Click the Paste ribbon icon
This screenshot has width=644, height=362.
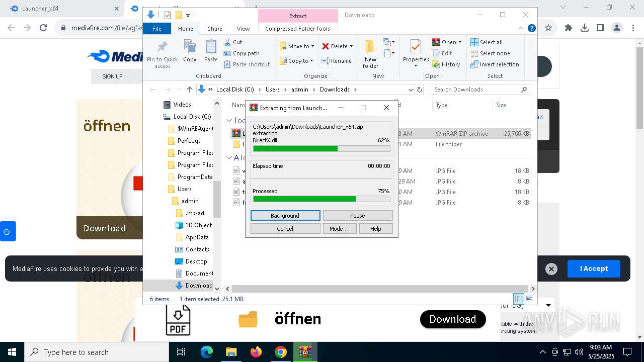(x=211, y=51)
